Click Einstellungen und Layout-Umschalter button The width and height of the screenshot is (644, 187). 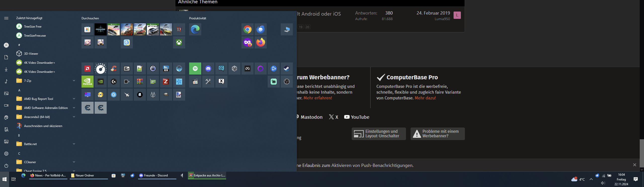tap(379, 134)
